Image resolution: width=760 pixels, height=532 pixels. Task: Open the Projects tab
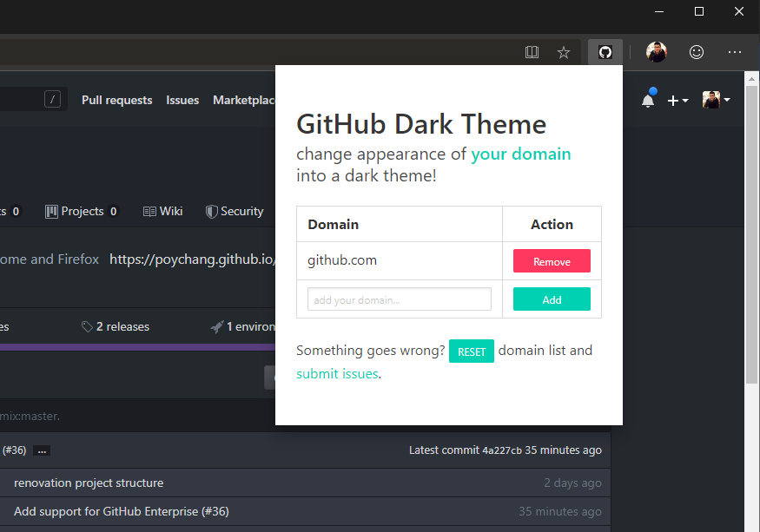click(82, 211)
